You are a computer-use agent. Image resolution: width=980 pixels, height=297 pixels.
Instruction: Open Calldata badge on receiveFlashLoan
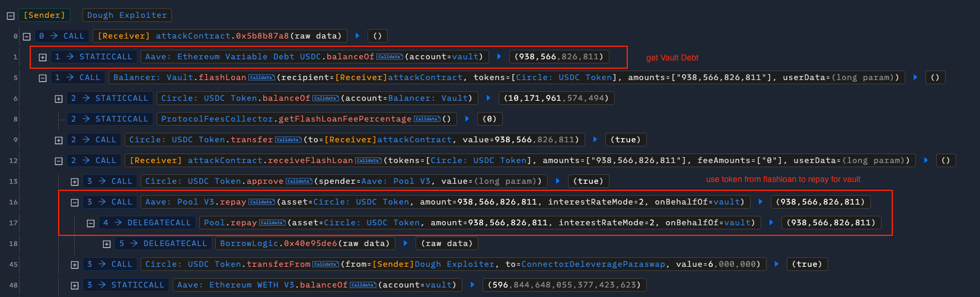368,161
